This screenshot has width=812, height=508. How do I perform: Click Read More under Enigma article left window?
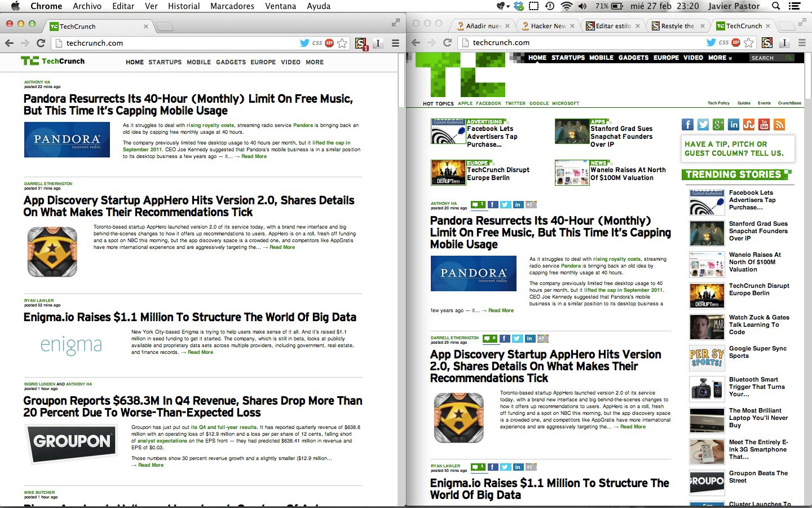pyautogui.click(x=200, y=352)
